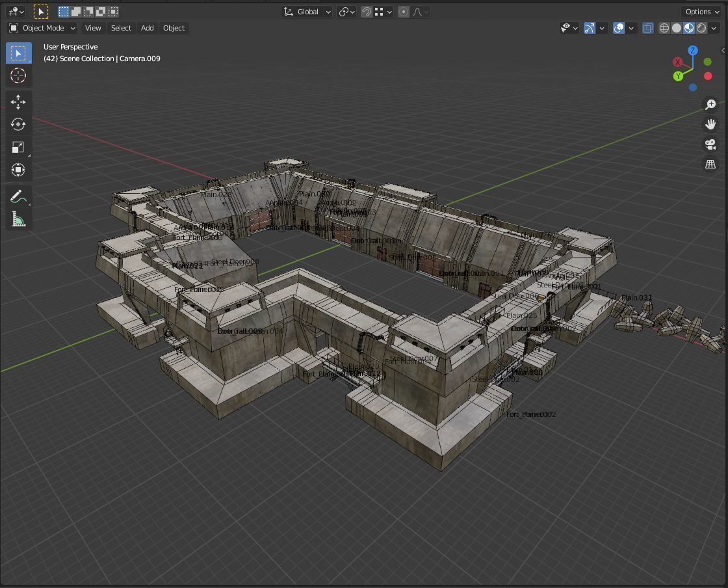Switch to Material Preview shading
The image size is (728, 588).
(689, 29)
